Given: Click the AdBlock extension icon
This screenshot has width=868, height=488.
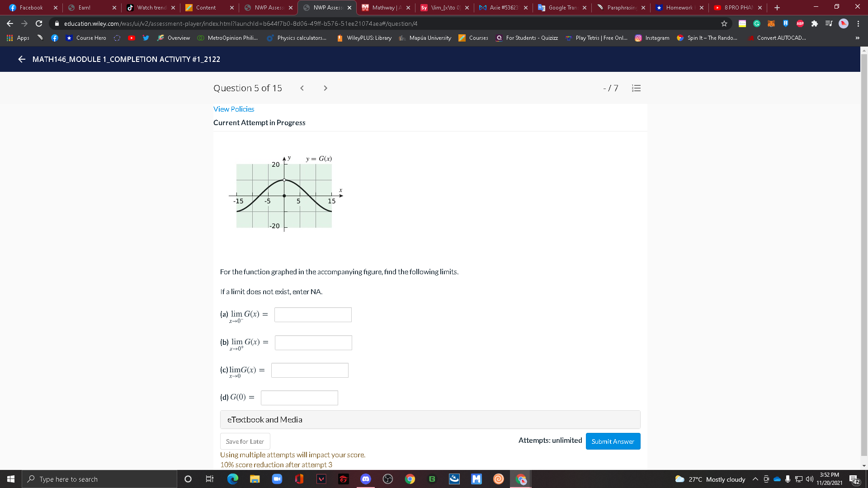Looking at the screenshot, I should click(x=800, y=23).
